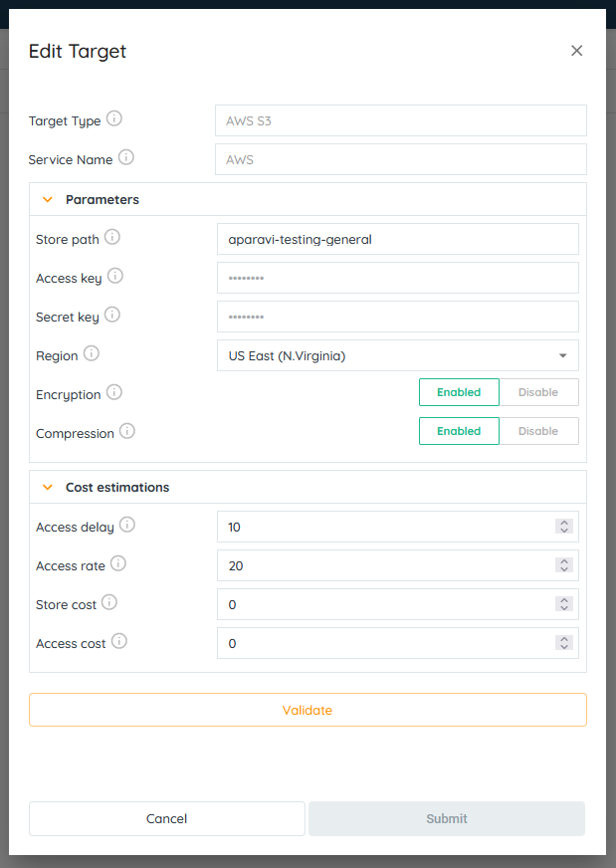Collapse the Parameters section
Screen dimensions: 616x868
pyautogui.click(x=47, y=200)
